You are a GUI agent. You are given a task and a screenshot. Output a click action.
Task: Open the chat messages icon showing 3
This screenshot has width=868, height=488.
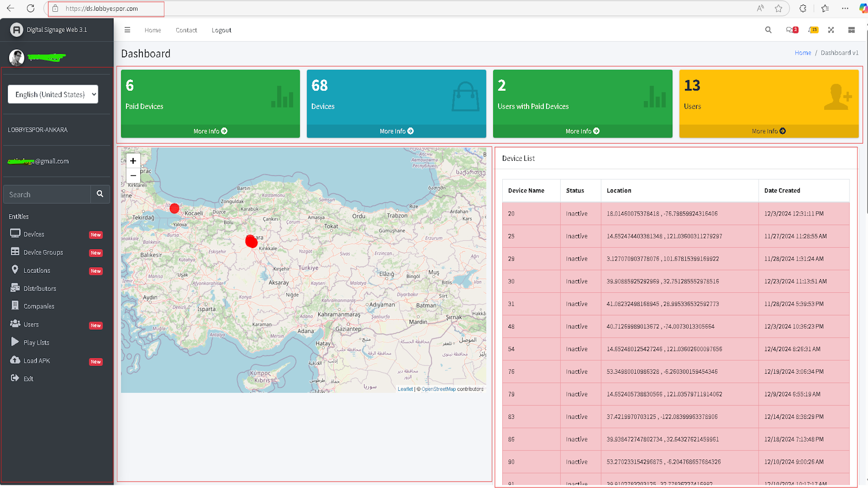coord(791,30)
